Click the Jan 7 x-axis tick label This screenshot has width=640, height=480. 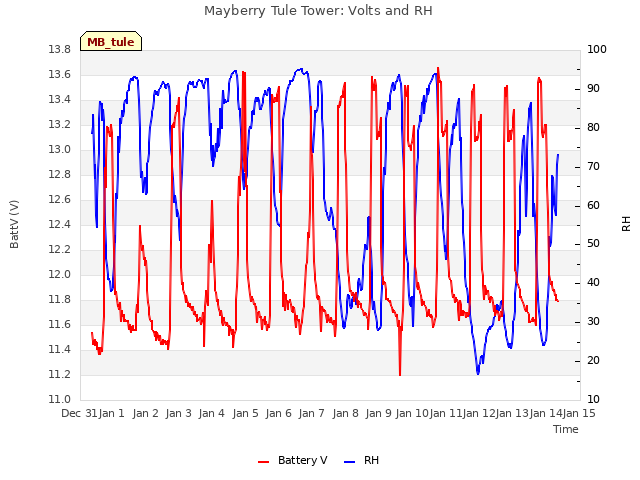click(x=311, y=413)
